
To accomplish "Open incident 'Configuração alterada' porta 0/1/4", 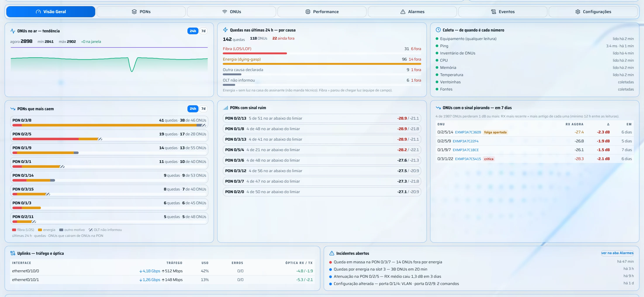I will click(482, 284).
